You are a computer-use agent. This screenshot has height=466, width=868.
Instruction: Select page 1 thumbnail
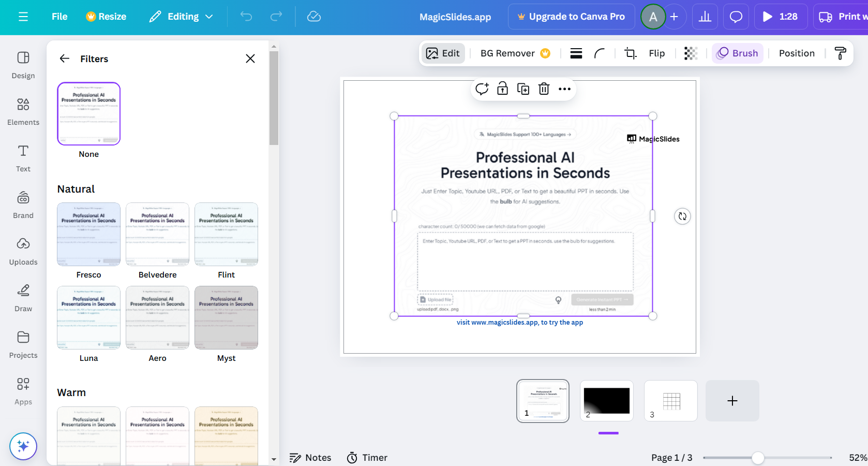click(x=543, y=401)
